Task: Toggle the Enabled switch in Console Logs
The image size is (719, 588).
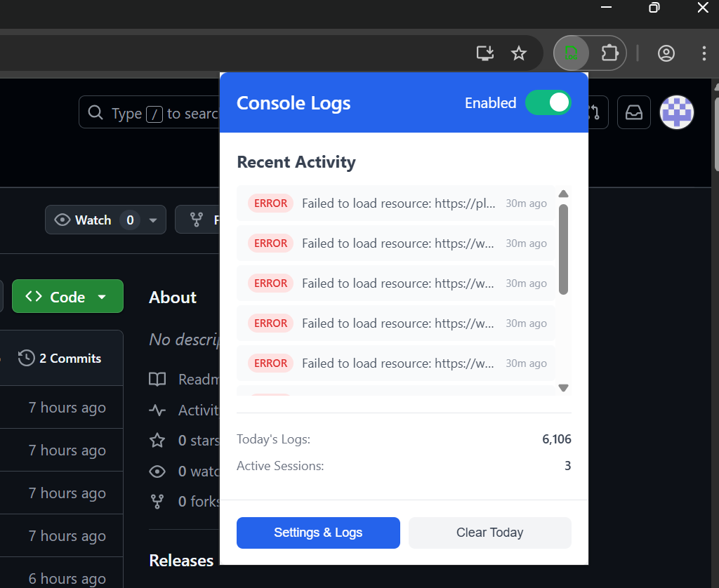Action: (x=548, y=102)
